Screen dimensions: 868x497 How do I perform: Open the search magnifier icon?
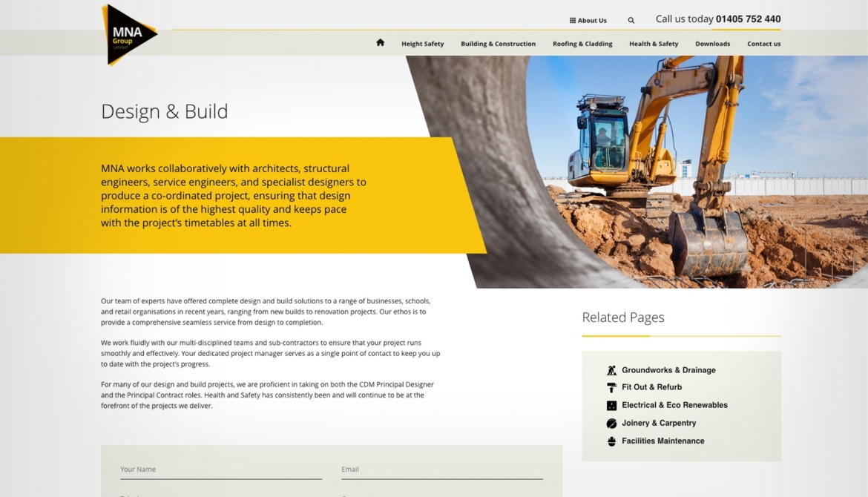631,21
